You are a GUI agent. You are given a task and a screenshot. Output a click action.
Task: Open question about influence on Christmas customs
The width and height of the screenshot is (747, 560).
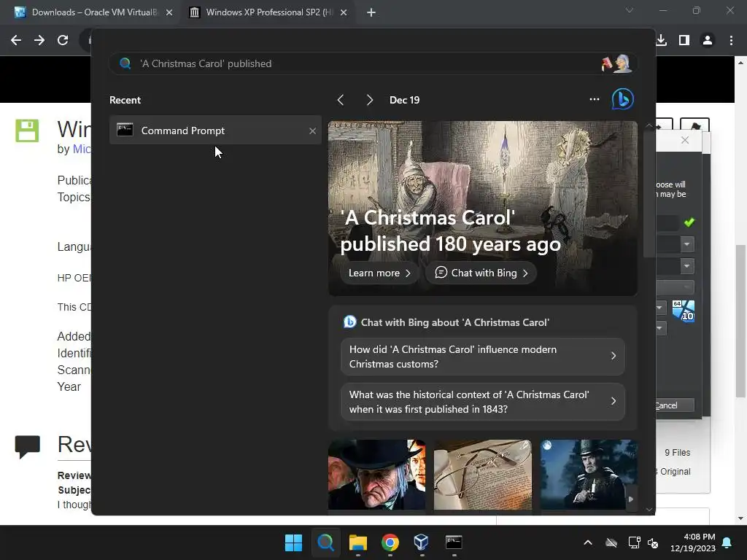(x=483, y=356)
